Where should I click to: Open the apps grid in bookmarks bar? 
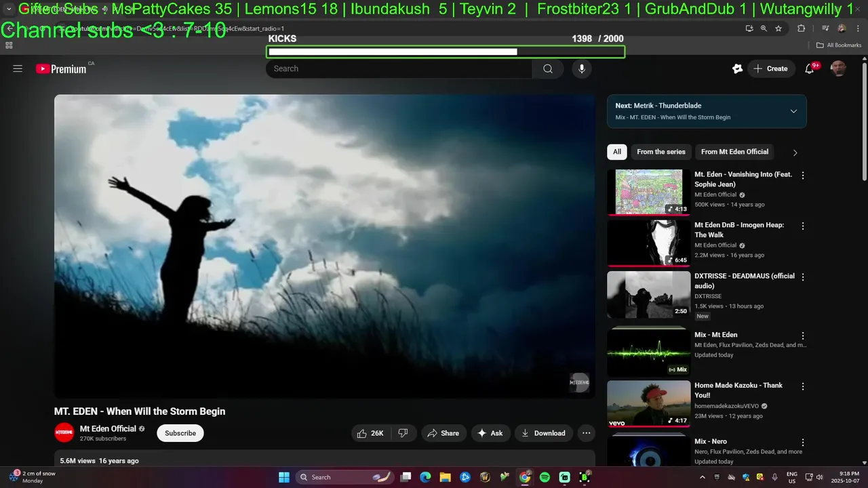(x=9, y=45)
